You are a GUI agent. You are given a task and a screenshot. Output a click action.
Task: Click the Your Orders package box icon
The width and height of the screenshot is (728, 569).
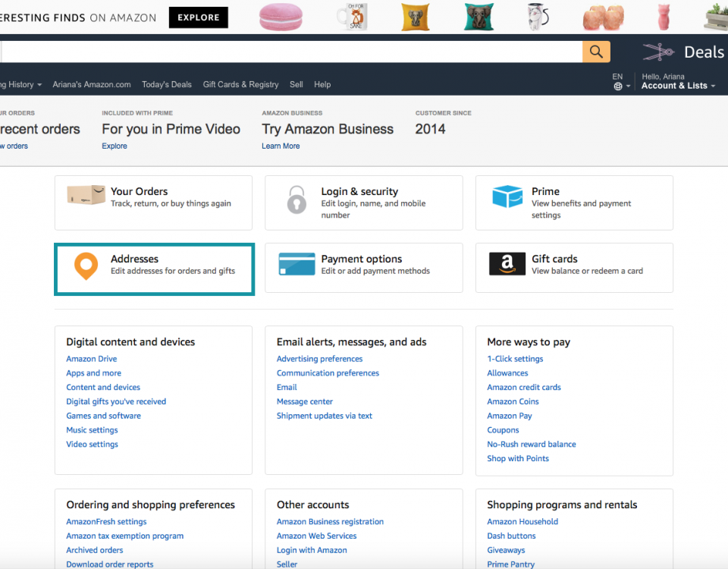[86, 195]
